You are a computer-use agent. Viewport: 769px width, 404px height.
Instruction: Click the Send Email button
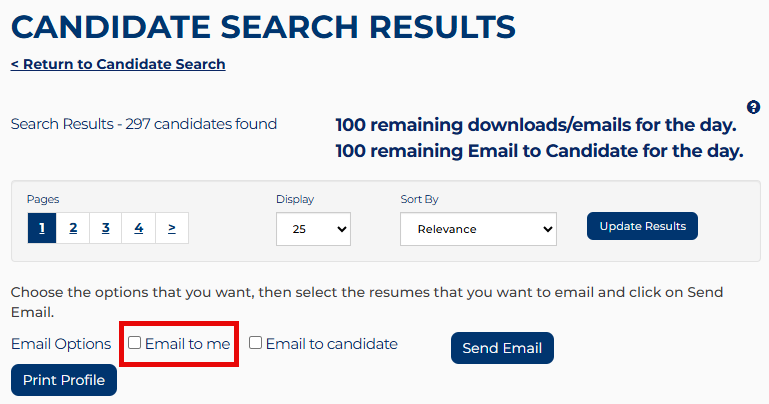click(502, 348)
